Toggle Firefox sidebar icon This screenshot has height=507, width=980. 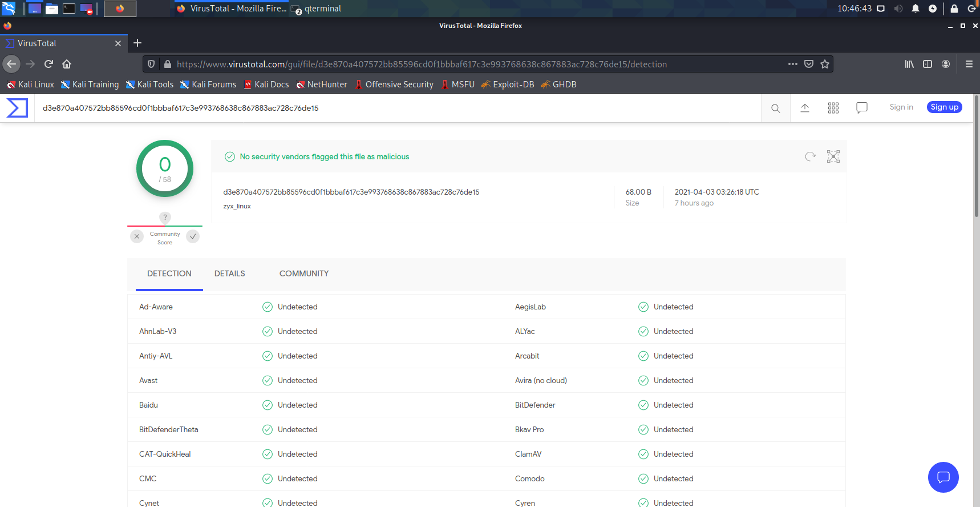point(928,64)
